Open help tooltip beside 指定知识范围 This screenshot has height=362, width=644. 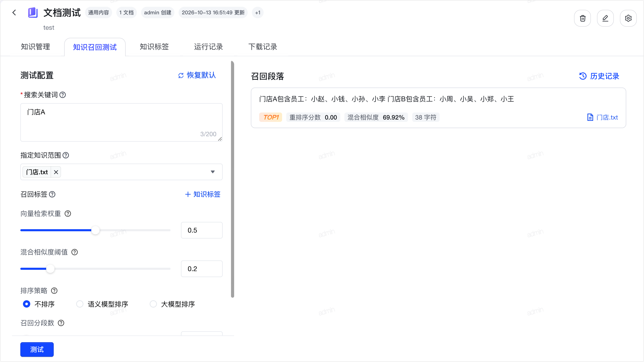(x=66, y=155)
